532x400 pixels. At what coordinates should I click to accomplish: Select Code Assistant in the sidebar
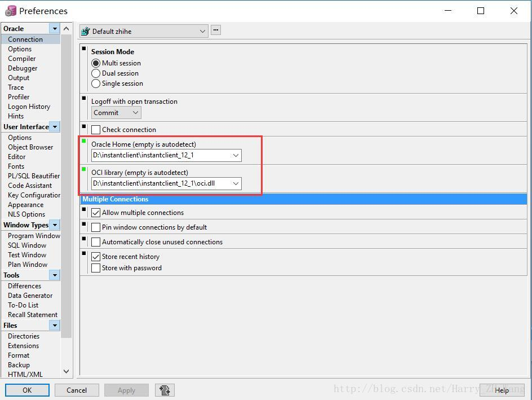point(30,186)
